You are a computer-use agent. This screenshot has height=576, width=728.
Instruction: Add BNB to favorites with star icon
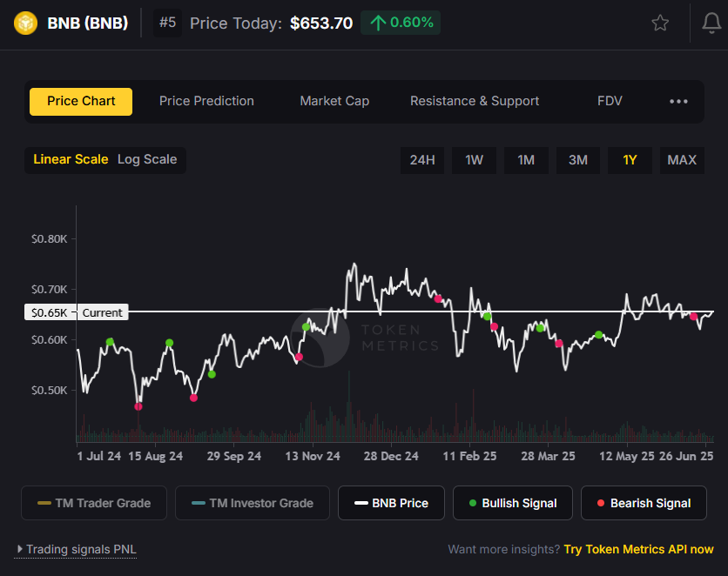click(660, 23)
